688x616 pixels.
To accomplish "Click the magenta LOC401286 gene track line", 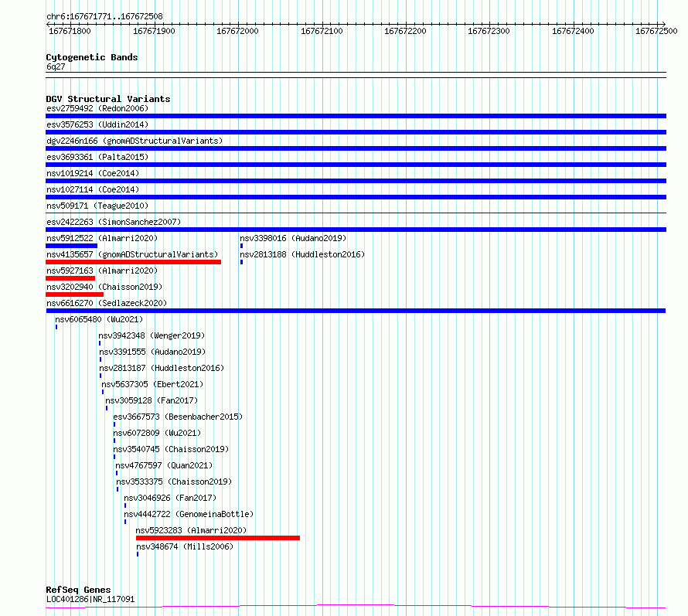I will click(356, 607).
